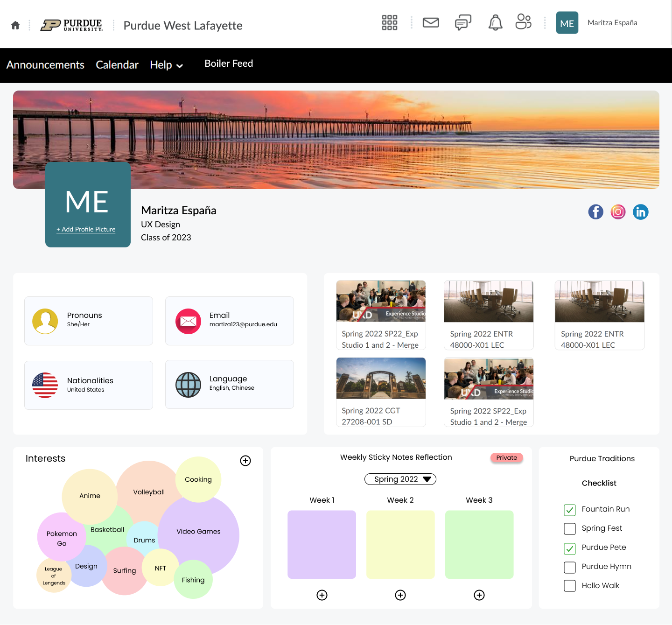Open the Instagram profile icon

coord(618,212)
